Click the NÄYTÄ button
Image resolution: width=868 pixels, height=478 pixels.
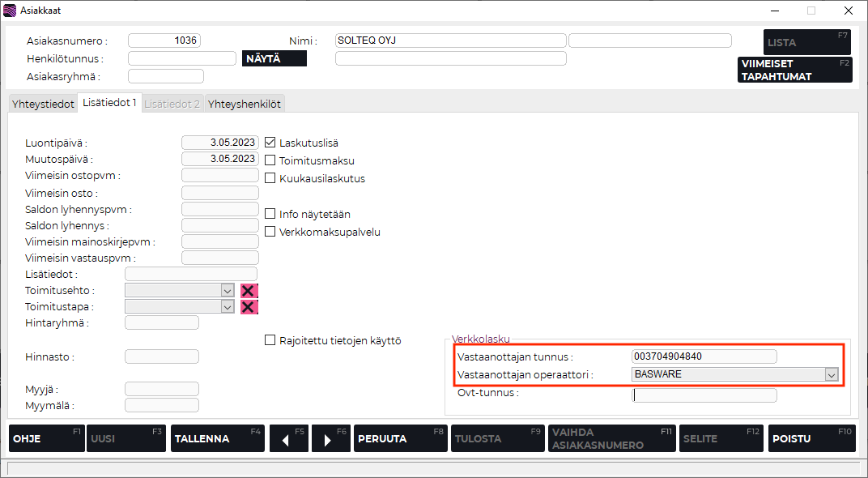click(x=274, y=58)
